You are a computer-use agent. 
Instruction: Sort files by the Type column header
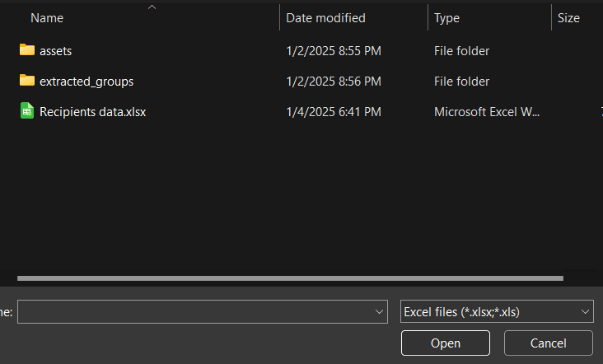tap(446, 18)
